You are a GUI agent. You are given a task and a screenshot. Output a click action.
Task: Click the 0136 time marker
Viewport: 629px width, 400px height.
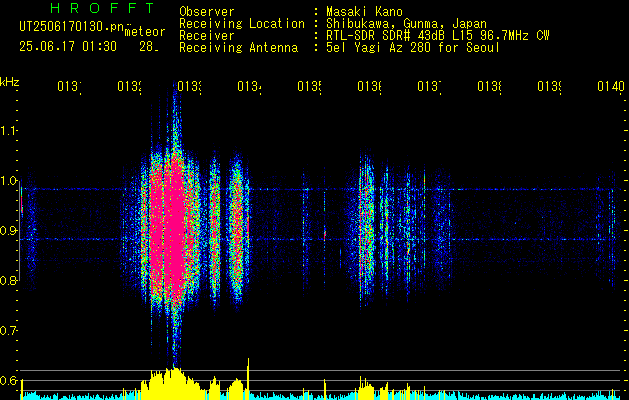(x=369, y=86)
